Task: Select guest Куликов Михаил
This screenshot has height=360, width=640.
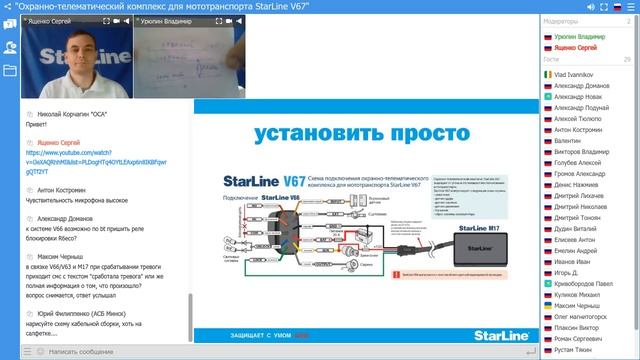Action: tap(577, 295)
